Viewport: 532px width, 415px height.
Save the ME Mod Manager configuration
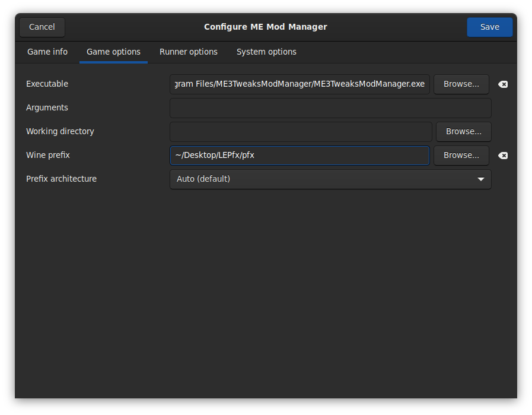coord(489,27)
